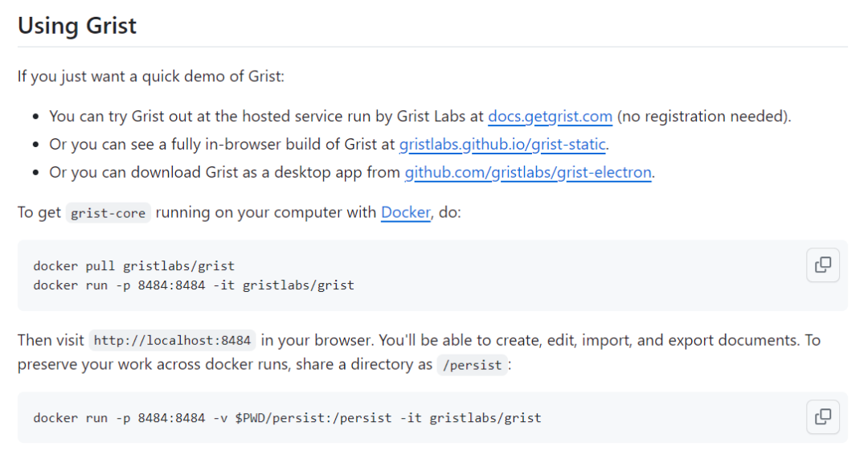Copy the docker run $PWD/persist command block
The image size is (868, 455).
[823, 416]
